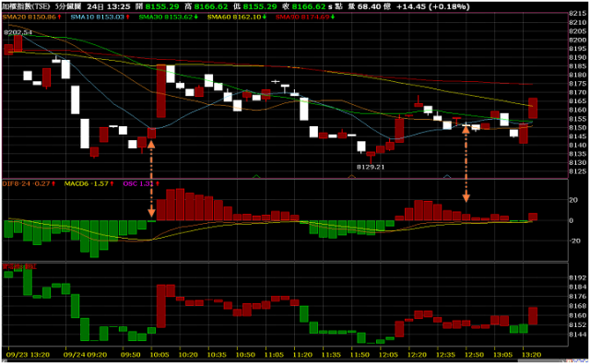Click the 11:35 time axis label
The width and height of the screenshot is (590, 364).
(x=331, y=355)
